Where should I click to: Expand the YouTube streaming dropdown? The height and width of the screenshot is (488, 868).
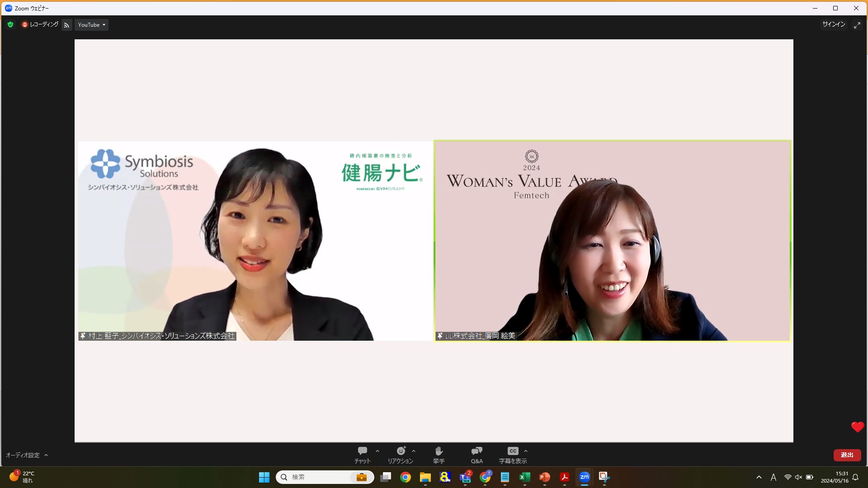[91, 25]
